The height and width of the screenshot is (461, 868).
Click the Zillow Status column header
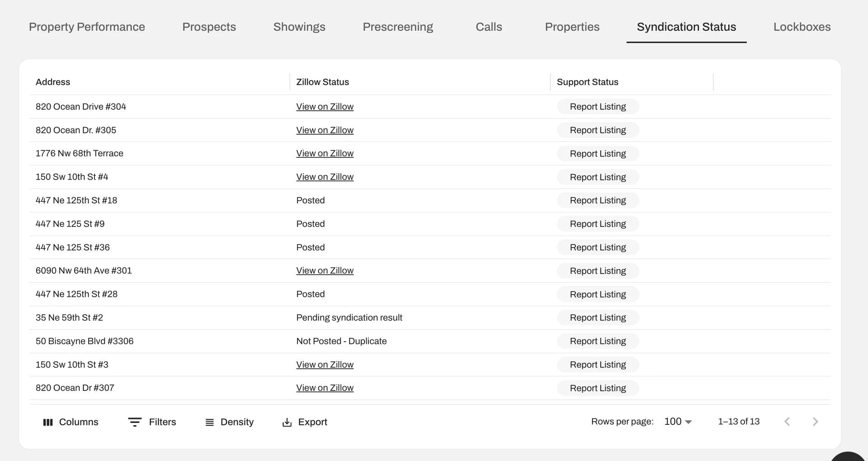tap(322, 82)
